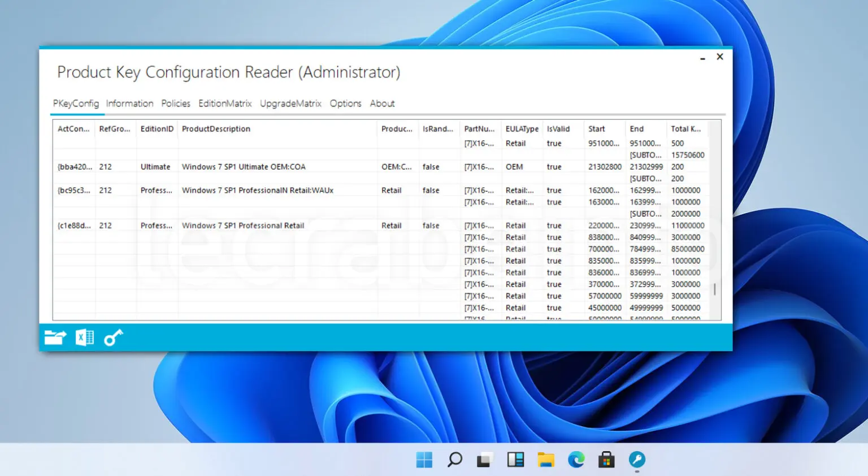The image size is (868, 476).
Task: Export the key data to Excel
Action: 84,337
